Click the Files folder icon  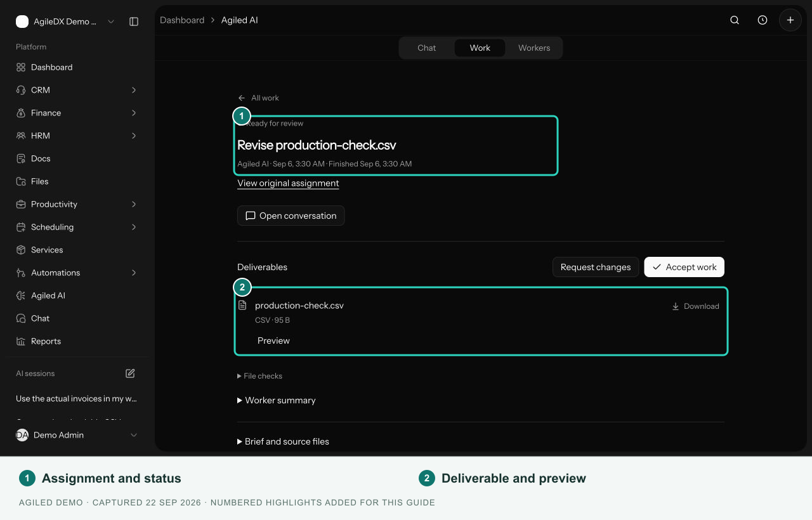pos(21,181)
